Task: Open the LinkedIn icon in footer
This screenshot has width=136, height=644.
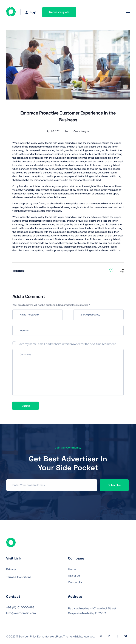Action: [x=109, y=636]
